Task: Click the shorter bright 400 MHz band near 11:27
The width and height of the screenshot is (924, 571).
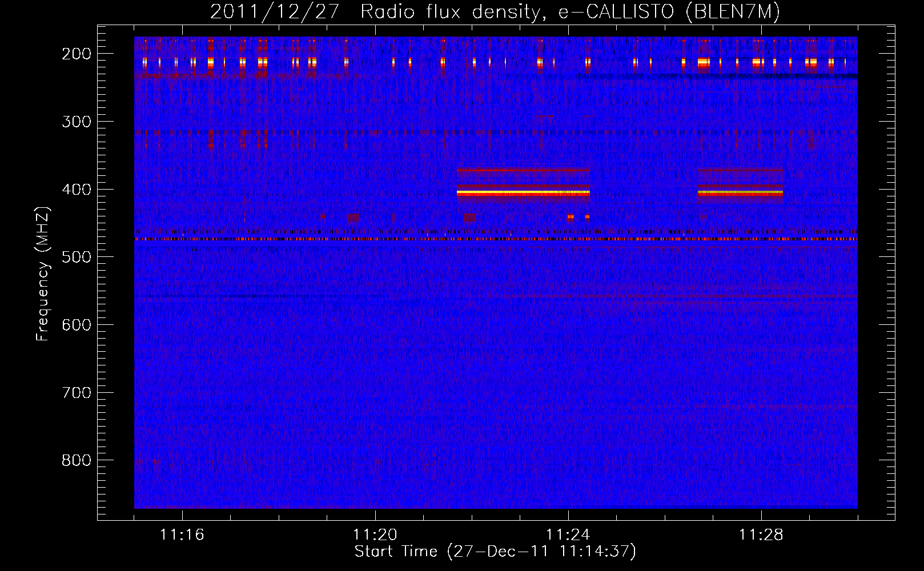Action: 740,193
